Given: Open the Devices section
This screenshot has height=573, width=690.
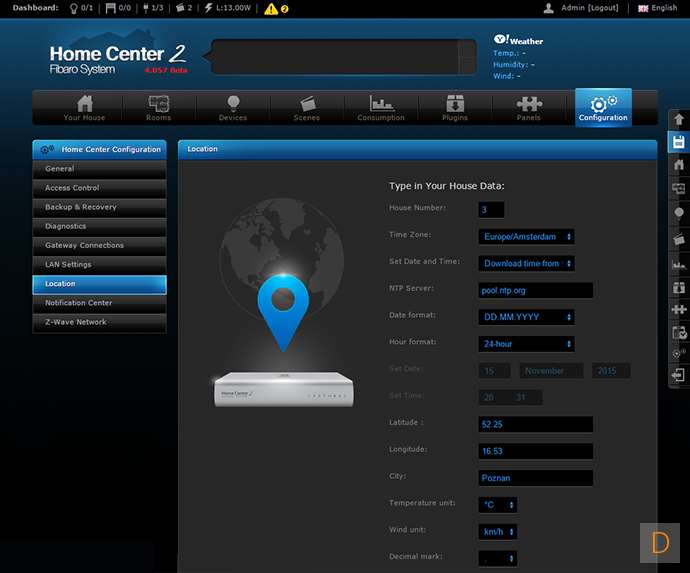Looking at the screenshot, I should (233, 108).
